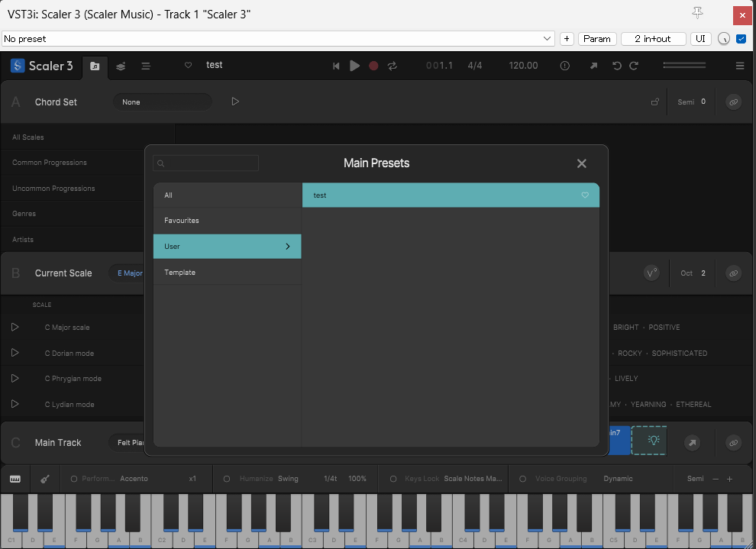This screenshot has height=549, width=756.
Task: Click the link icon in the Chord Set row
Action: (x=733, y=102)
